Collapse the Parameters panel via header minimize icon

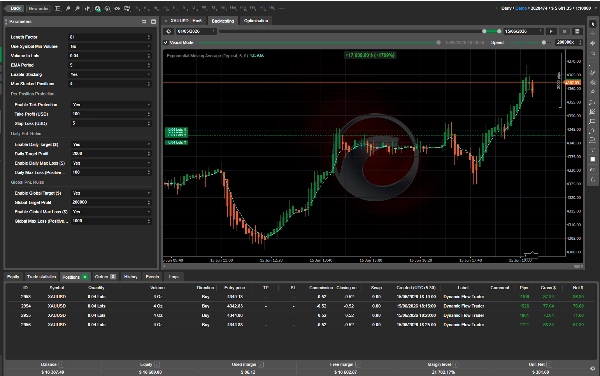[x=144, y=22]
